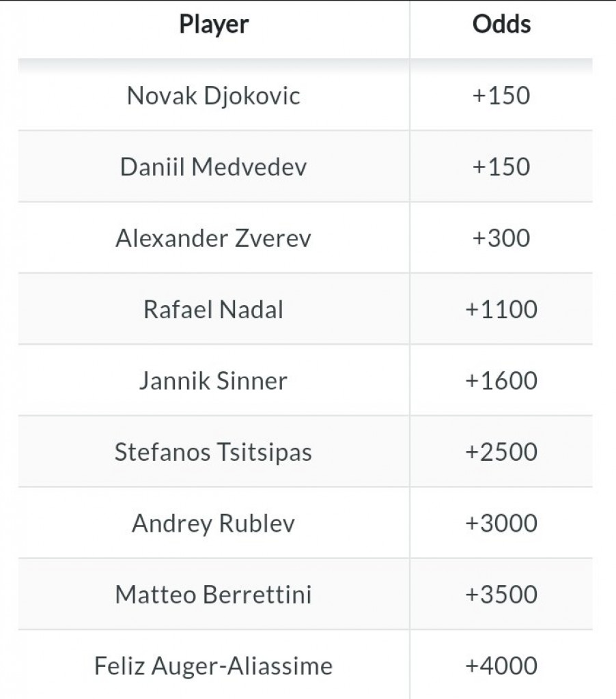This screenshot has height=699, width=616.
Task: Select the Andrey Rublev player name
Action: [214, 524]
